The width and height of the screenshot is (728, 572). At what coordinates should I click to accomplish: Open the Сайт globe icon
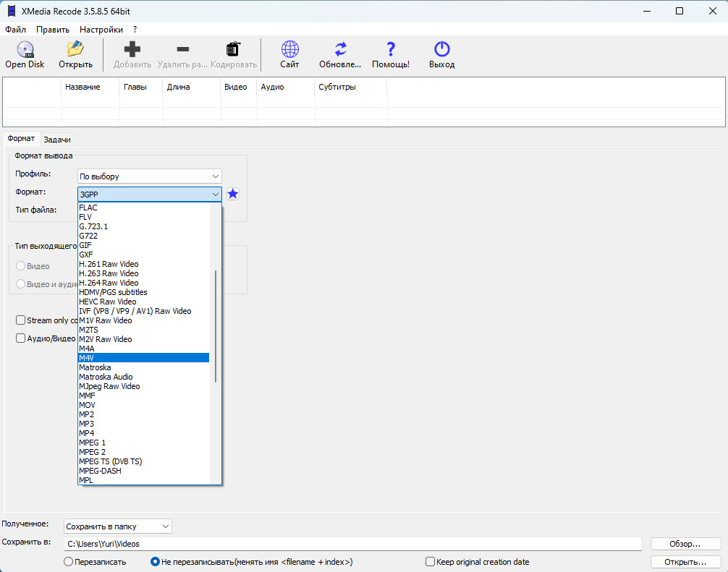coord(289,49)
